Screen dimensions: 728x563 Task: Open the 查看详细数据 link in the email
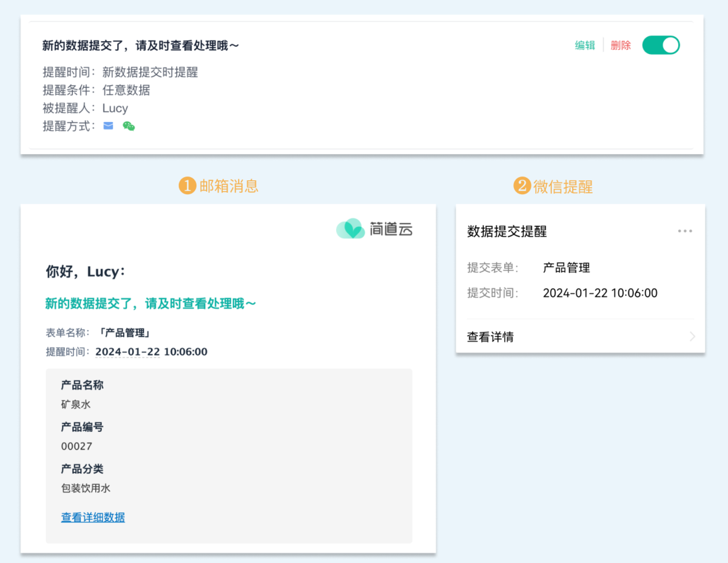tap(93, 517)
